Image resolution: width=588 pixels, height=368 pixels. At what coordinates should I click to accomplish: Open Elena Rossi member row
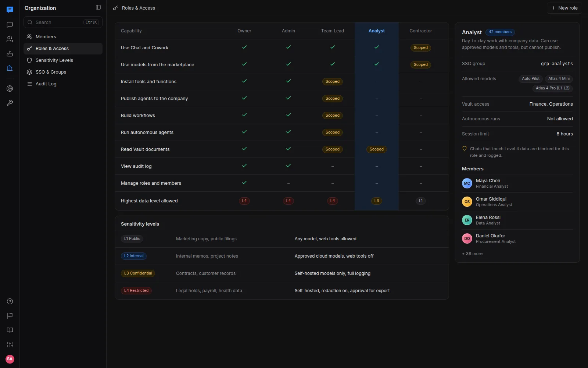(x=517, y=220)
